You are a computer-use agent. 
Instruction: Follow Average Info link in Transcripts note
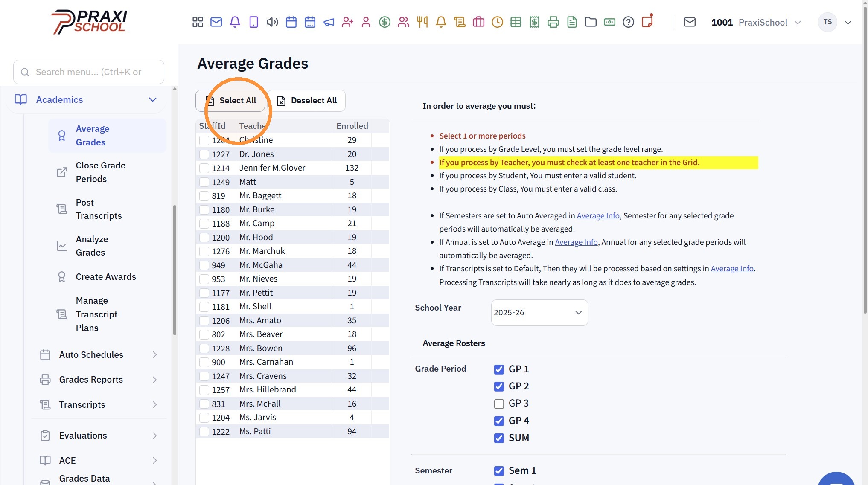coord(732,269)
